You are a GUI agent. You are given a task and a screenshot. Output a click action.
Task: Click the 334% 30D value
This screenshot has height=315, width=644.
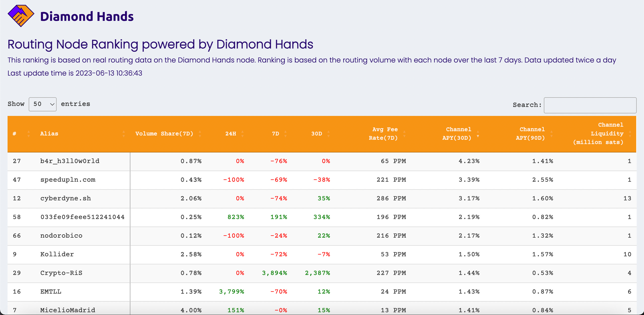(322, 217)
